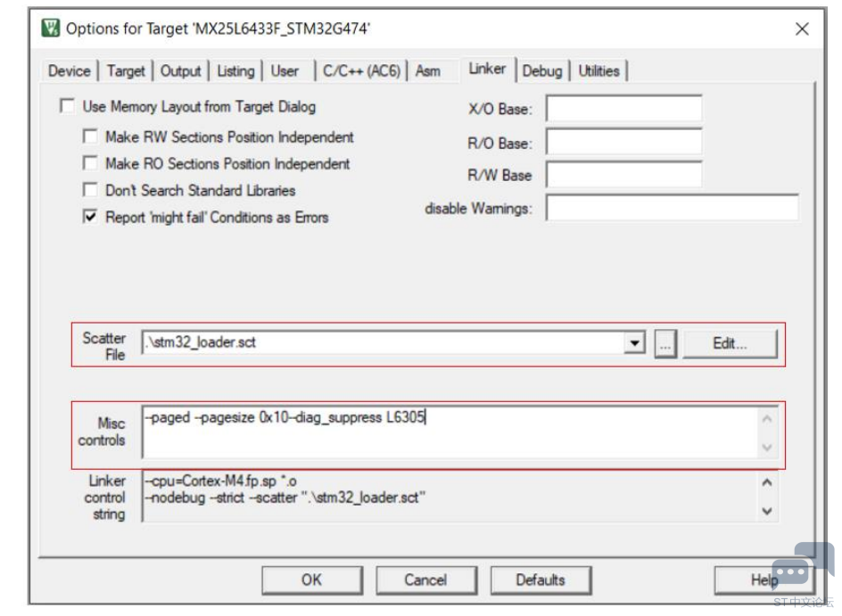
Task: Click the Edit... scatter file button
Action: (x=730, y=344)
